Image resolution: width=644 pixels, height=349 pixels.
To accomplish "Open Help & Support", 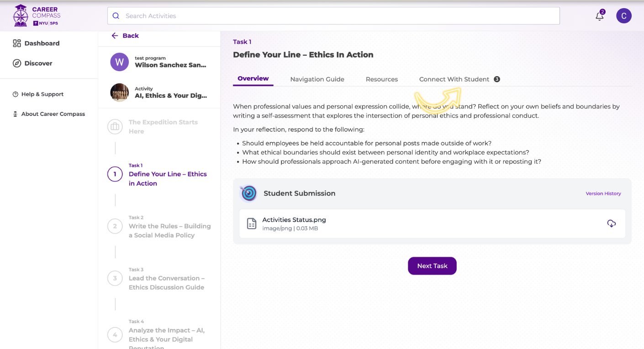I will (x=42, y=94).
